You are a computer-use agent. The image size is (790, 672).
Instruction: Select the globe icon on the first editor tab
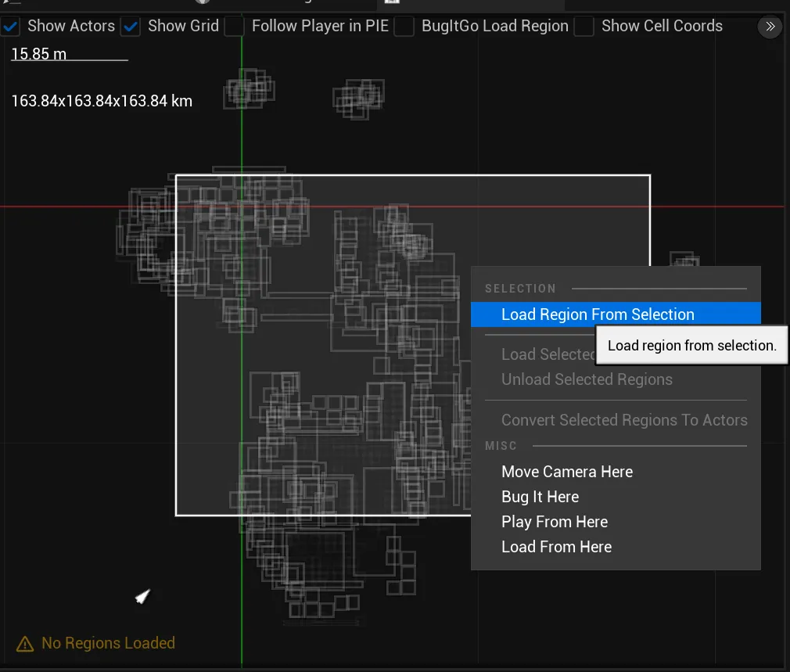tap(202, 2)
